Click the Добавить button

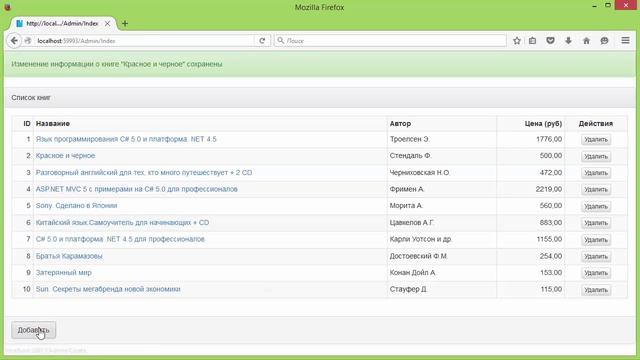tap(33, 330)
